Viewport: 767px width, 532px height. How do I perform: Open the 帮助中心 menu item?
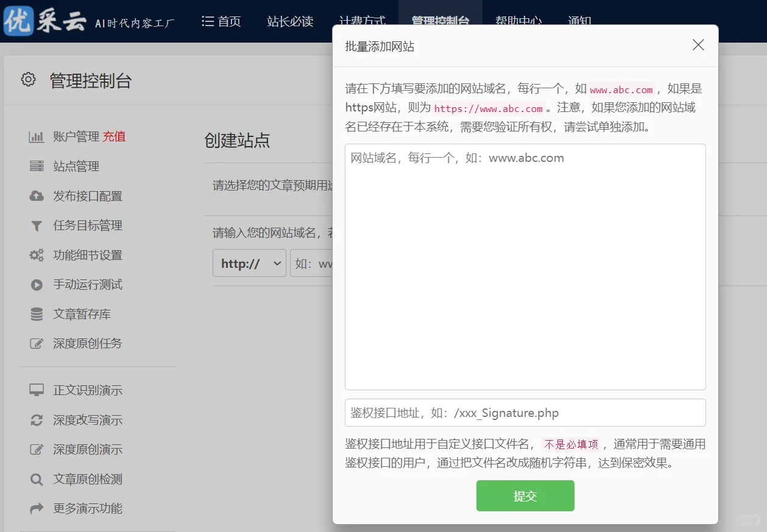tap(518, 21)
